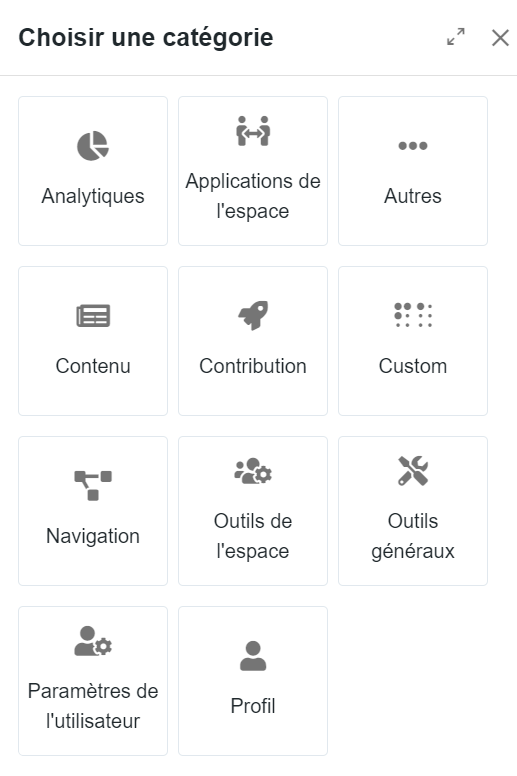
Task: Click the Analytiques pie chart icon
Action: tap(93, 146)
